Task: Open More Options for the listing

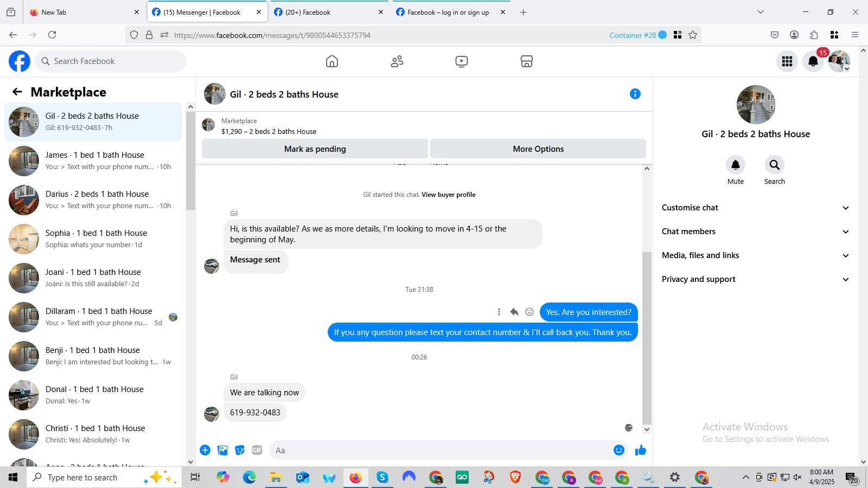Action: [x=538, y=149]
